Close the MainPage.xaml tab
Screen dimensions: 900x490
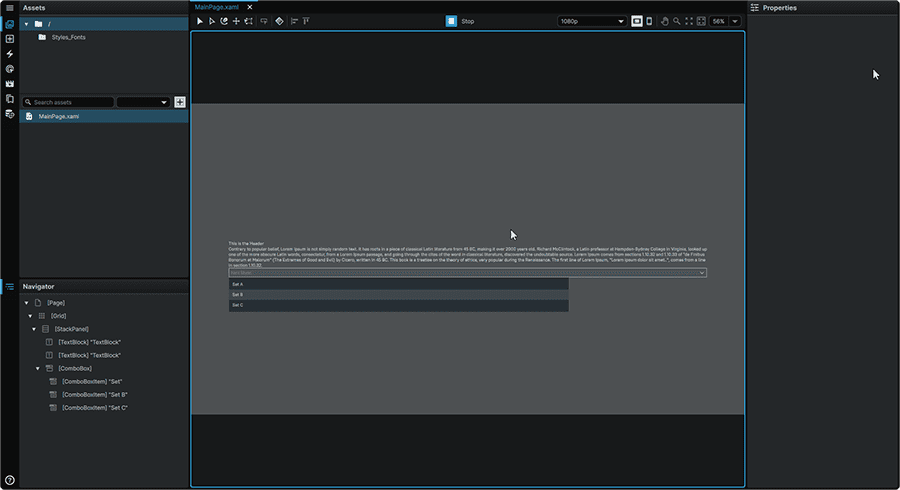tap(250, 7)
